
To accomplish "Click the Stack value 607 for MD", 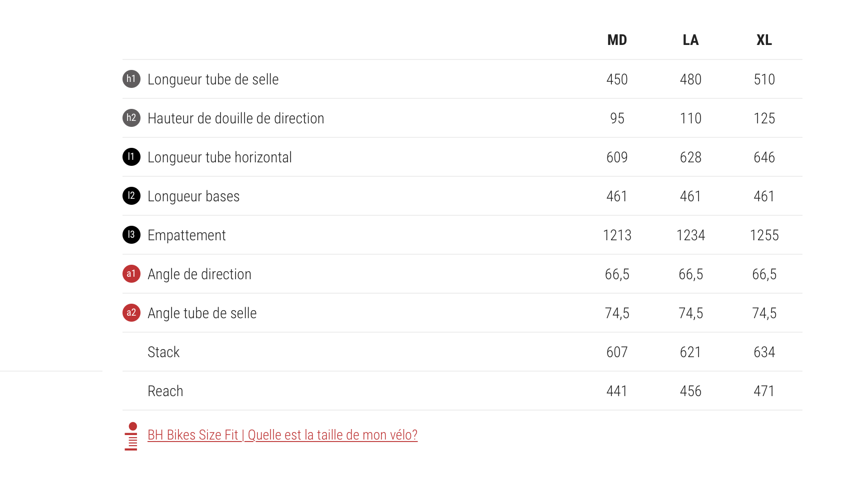I will (617, 352).
